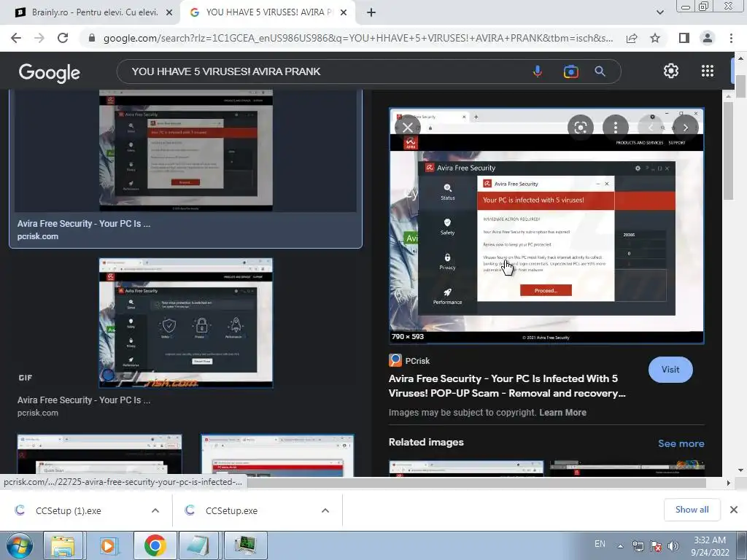The height and width of the screenshot is (560, 747).
Task: Open the second related image thumbnail
Action: (x=627, y=469)
